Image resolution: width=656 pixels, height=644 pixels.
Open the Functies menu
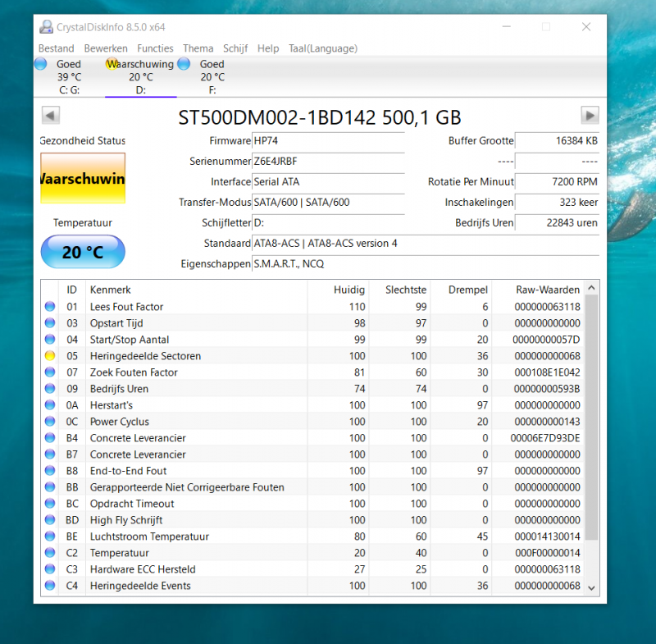155,48
